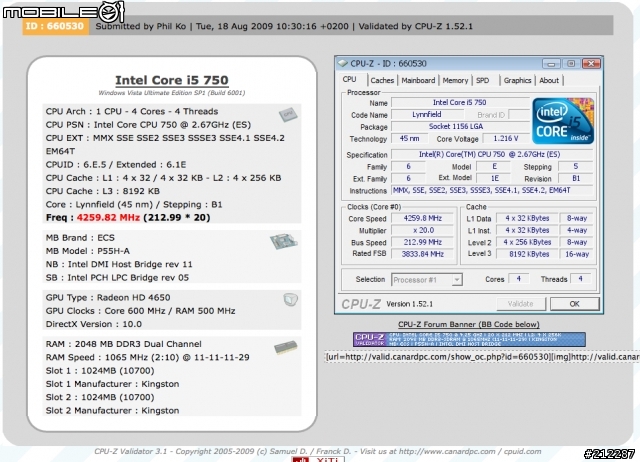Close the CPU-Z window
The height and width of the screenshot is (462, 640).
591,64
